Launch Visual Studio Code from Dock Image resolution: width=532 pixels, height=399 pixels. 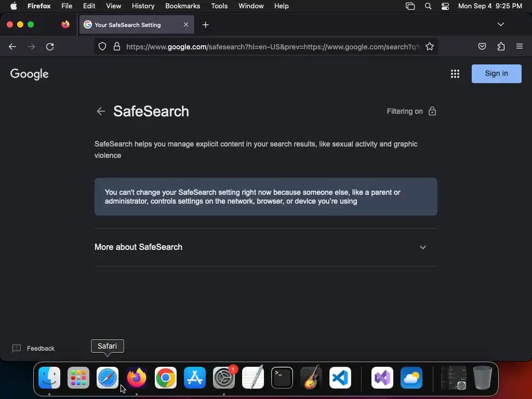point(340,378)
